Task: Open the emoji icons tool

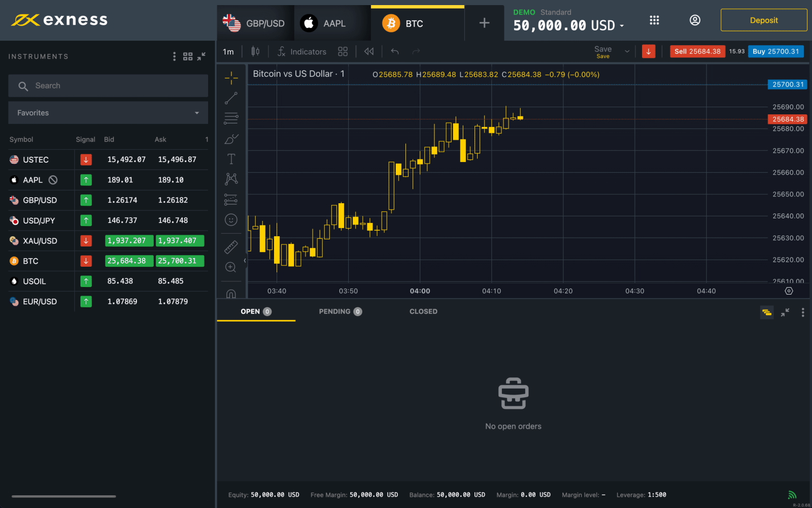Action: [x=231, y=220]
